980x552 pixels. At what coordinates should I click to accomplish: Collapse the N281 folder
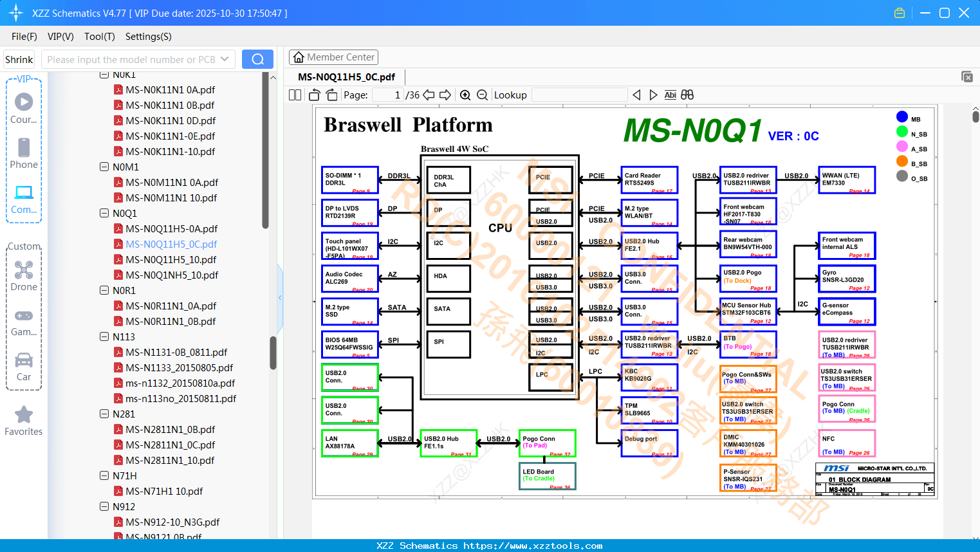(104, 414)
